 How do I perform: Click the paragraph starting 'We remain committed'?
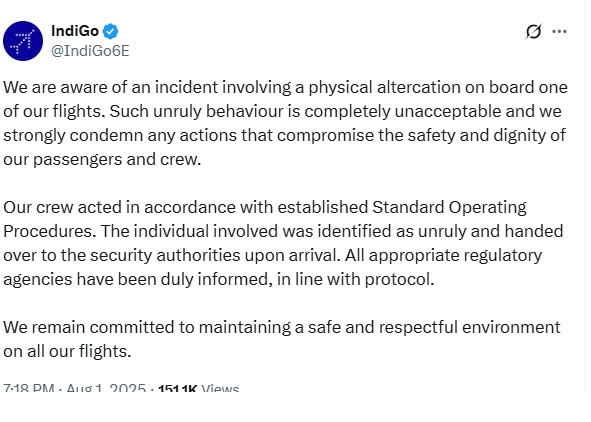point(282,339)
